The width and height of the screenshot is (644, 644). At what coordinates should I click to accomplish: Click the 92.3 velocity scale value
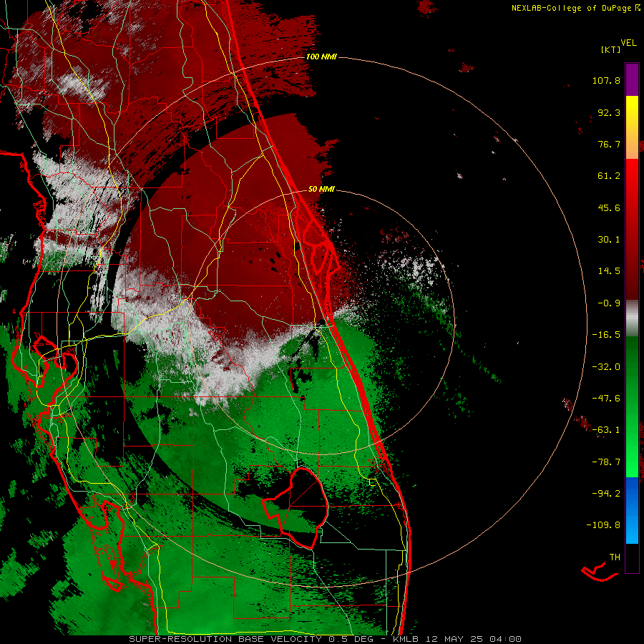tap(609, 112)
